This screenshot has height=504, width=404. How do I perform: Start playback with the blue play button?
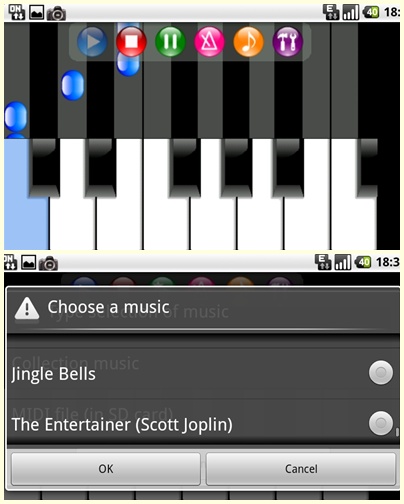92,42
